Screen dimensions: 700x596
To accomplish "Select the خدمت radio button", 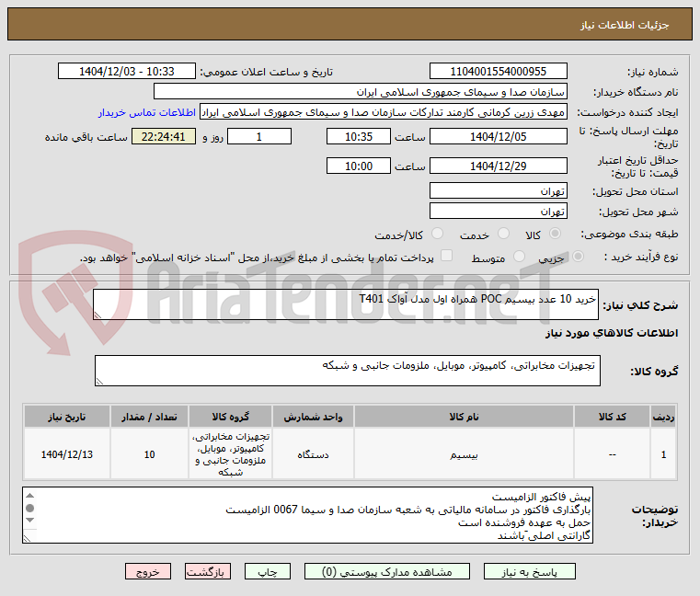I will tap(503, 234).
